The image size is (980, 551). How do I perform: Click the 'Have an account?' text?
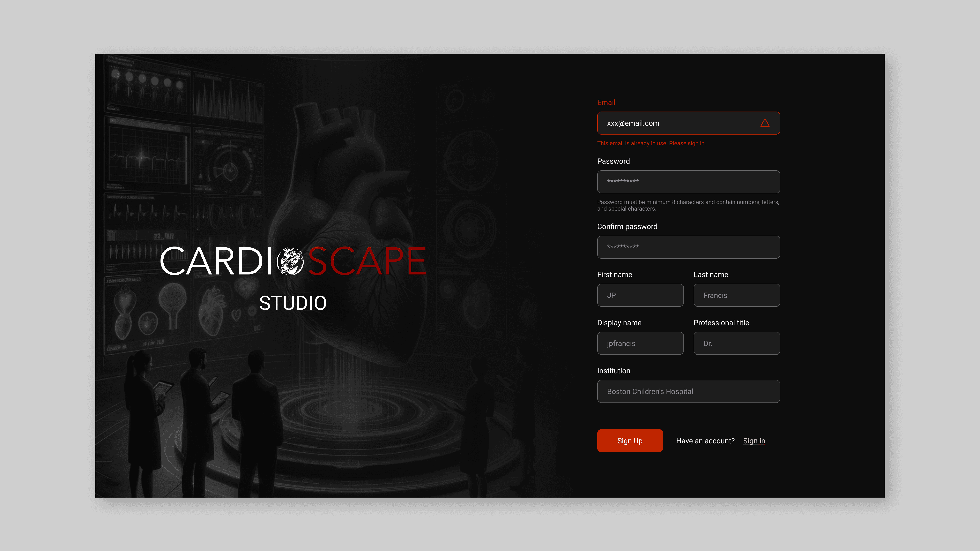click(x=705, y=441)
